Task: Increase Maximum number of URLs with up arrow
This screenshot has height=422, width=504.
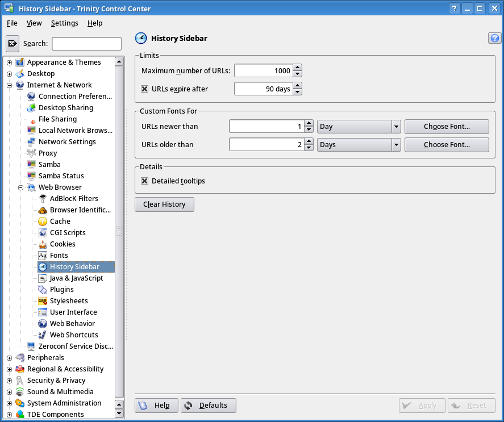Action: coord(298,68)
